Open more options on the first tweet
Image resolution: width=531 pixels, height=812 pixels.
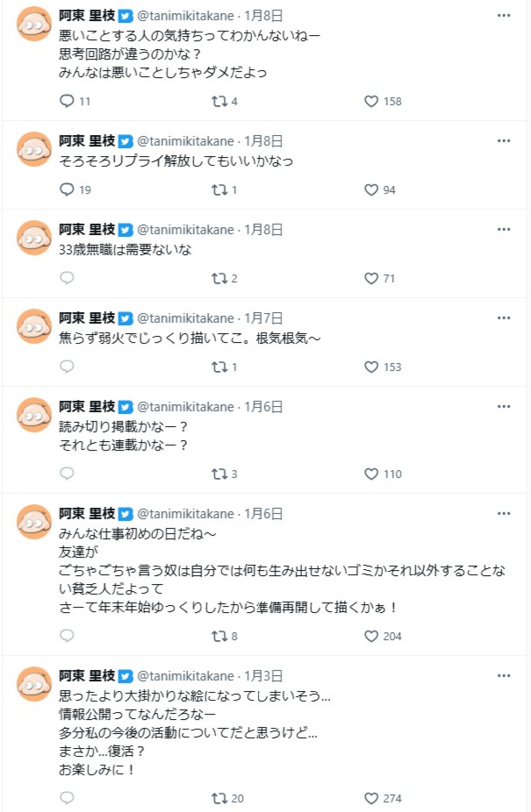[504, 16]
